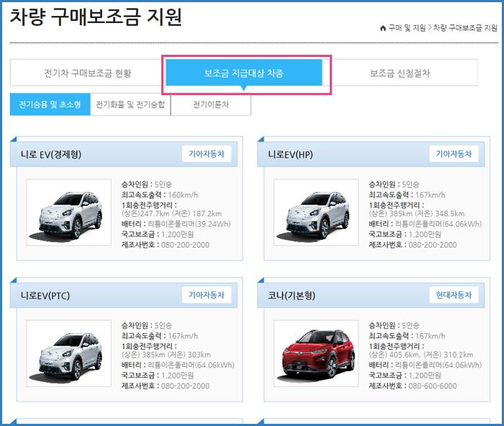504x426 pixels.
Task: Open the 니로EV(HP) car thumbnail
Action: pyautogui.click(x=316, y=213)
